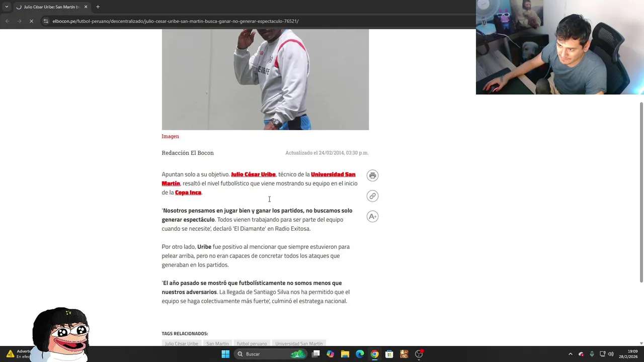Show hidden system tray icons

570,354
